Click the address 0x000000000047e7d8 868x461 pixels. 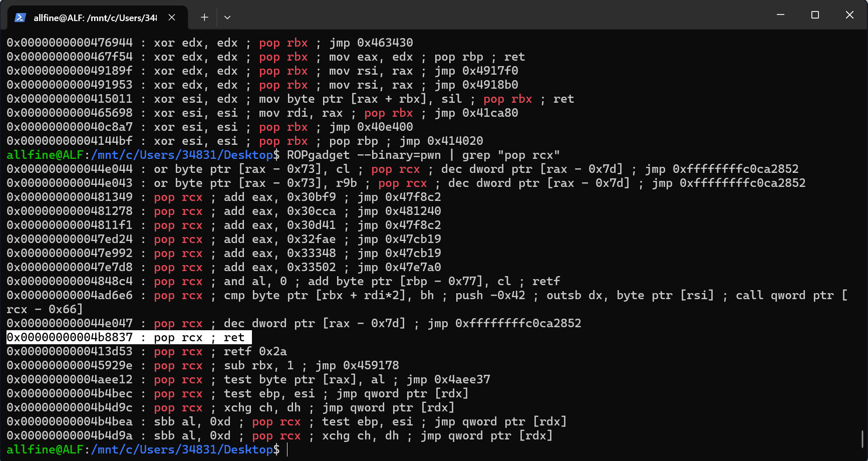tap(70, 267)
